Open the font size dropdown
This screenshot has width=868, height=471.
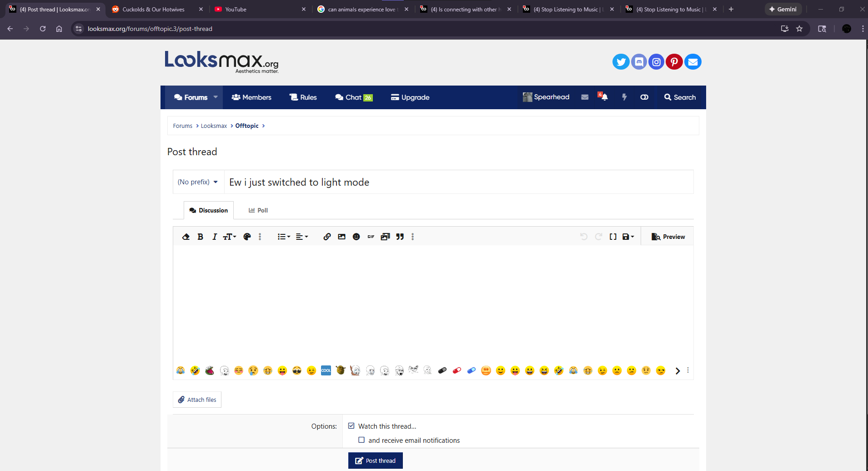click(x=229, y=237)
